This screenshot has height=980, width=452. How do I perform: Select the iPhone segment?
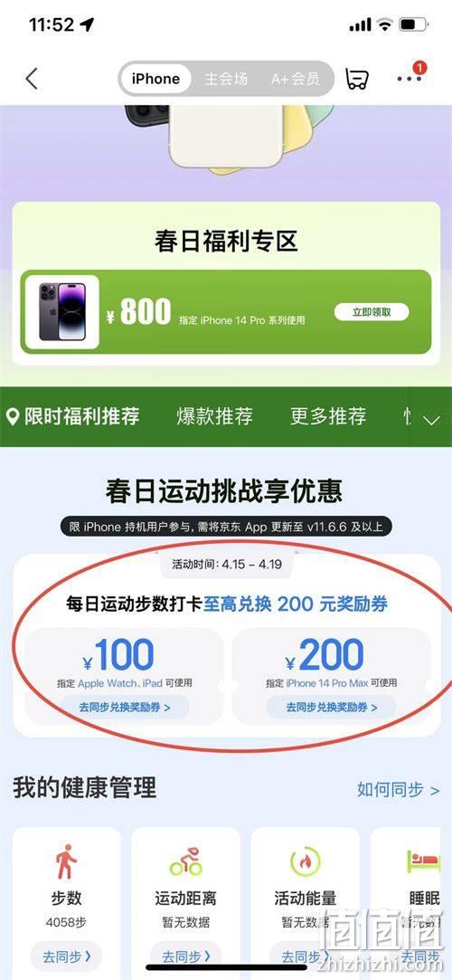pyautogui.click(x=155, y=79)
